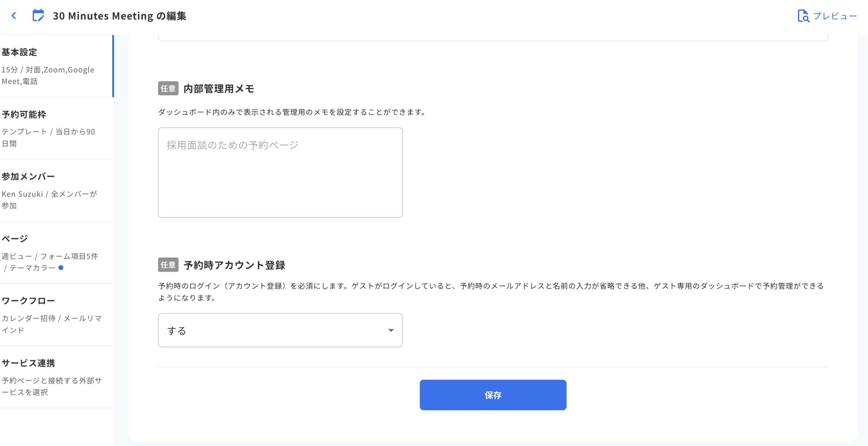Open the 参加メンバー sidebar section
The height and width of the screenshot is (446, 868).
57,191
